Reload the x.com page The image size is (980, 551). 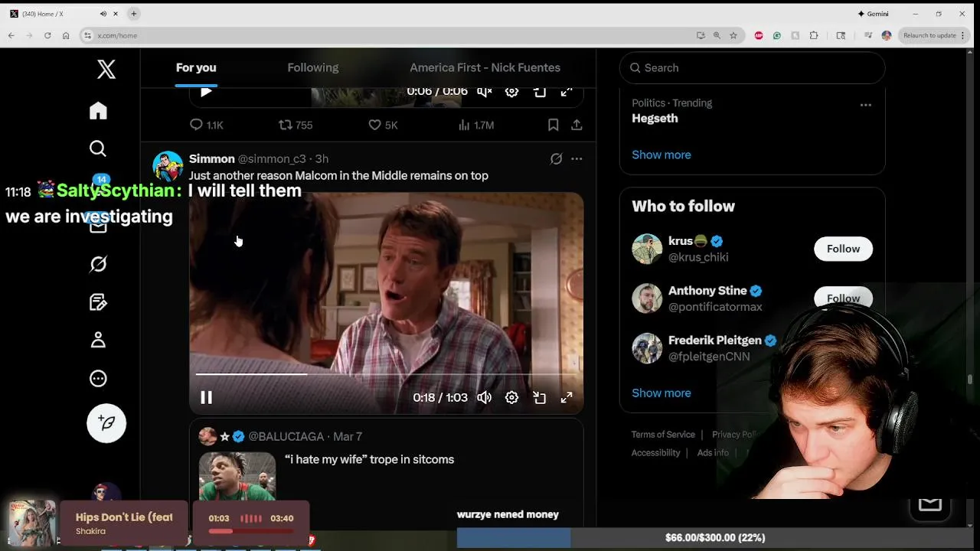[x=47, y=35]
